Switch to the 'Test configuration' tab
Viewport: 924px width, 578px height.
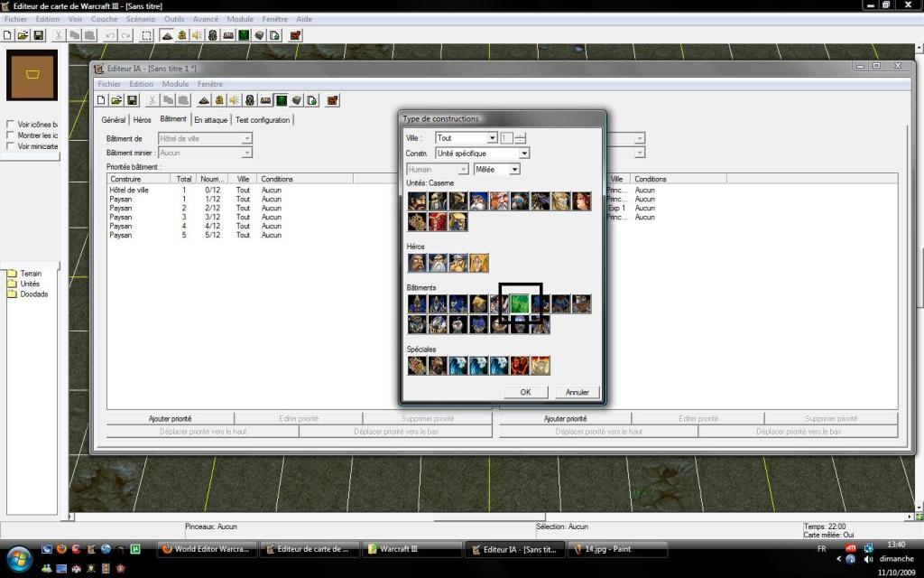click(x=263, y=120)
